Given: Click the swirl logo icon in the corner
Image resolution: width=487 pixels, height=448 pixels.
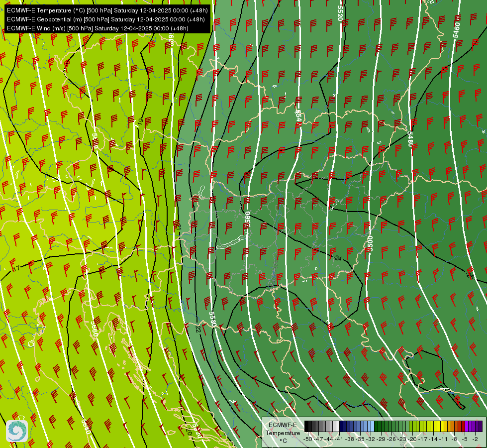Looking at the screenshot, I should [x=17, y=431].
